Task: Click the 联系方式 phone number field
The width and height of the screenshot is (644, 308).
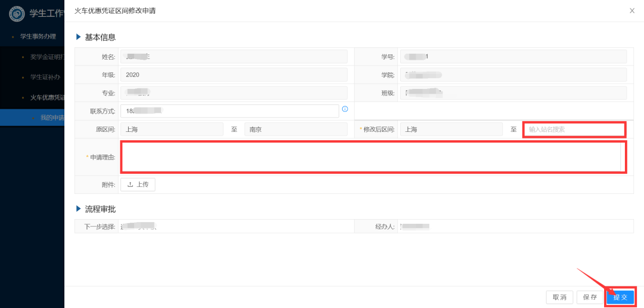Action: pos(230,111)
